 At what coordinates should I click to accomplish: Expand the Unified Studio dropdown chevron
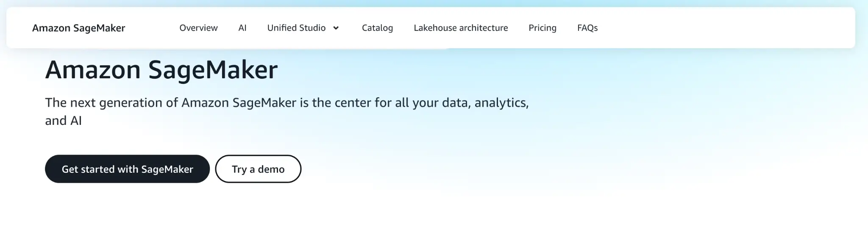click(x=336, y=28)
